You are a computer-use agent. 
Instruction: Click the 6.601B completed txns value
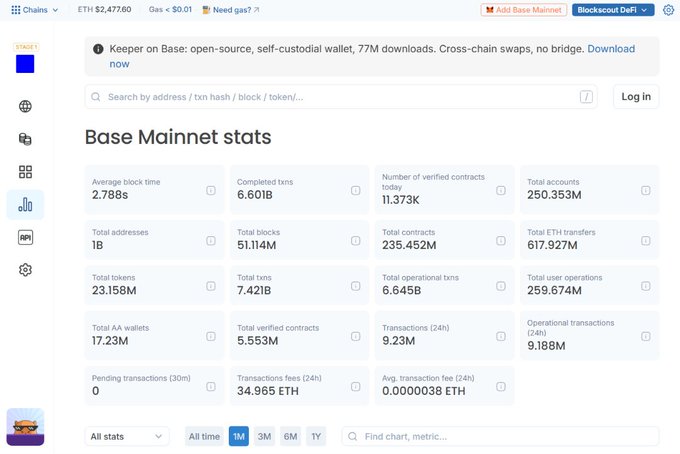point(255,195)
